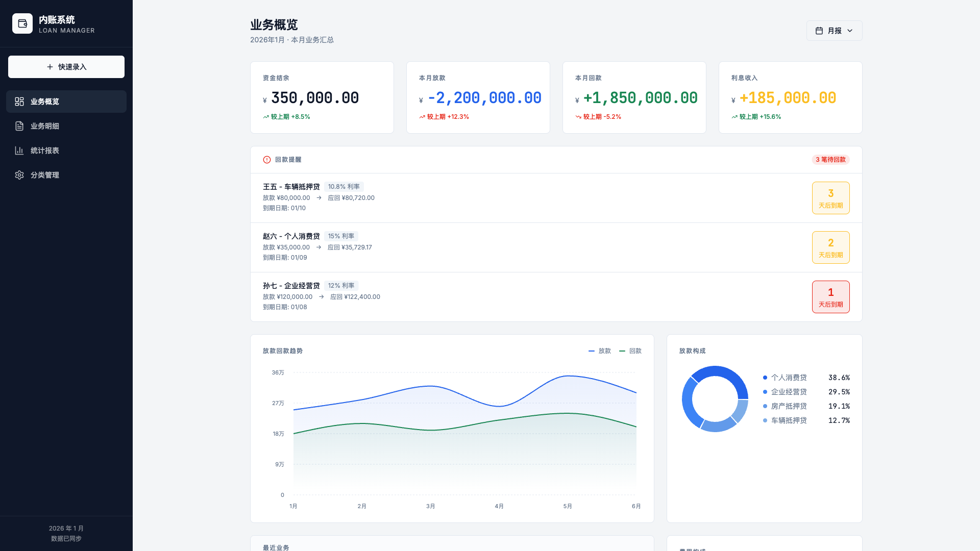The image size is (980, 551).
Task: Click the 分类管理 gear icon
Action: click(19, 175)
